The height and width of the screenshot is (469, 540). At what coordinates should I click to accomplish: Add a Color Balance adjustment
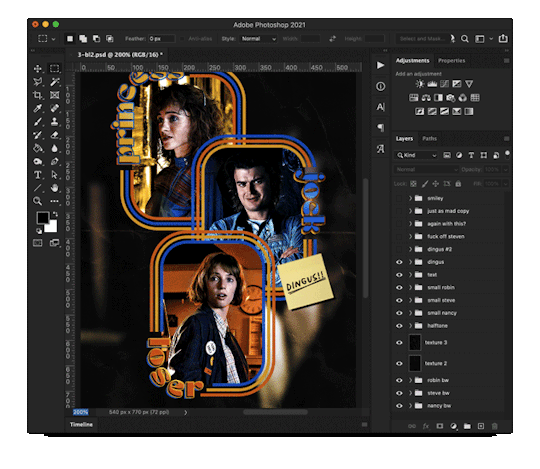click(426, 98)
